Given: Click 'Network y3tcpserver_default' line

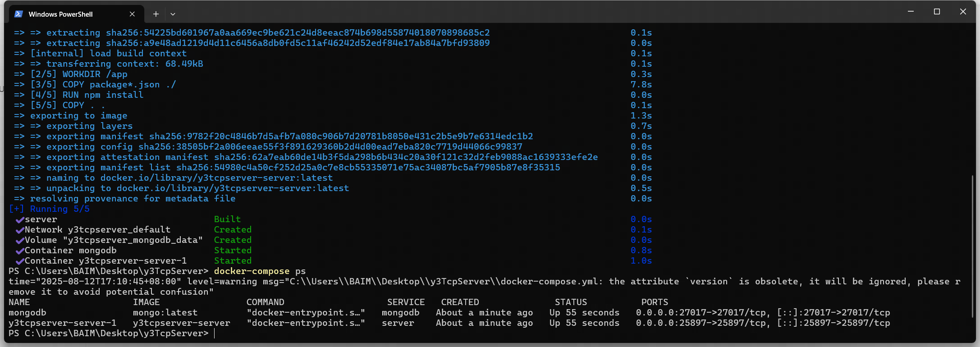Looking at the screenshot, I should click(x=97, y=230).
